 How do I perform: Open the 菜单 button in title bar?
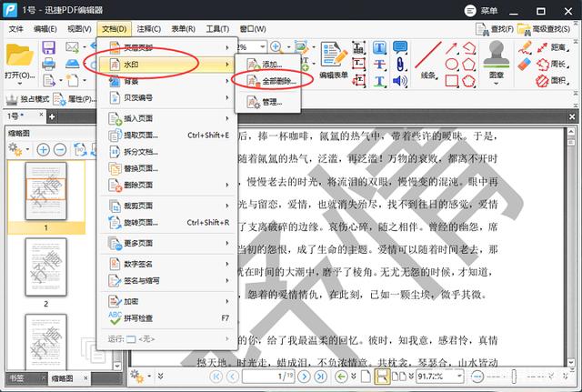(x=481, y=11)
